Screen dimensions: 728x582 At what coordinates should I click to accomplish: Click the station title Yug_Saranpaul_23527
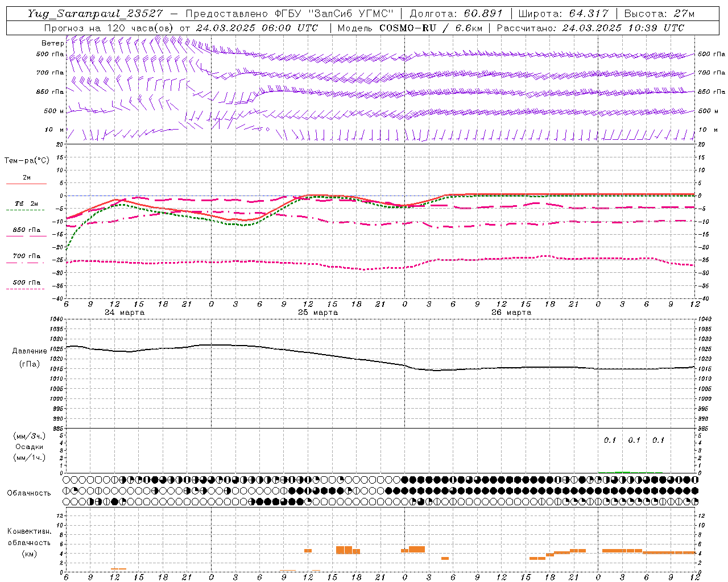[x=96, y=14]
